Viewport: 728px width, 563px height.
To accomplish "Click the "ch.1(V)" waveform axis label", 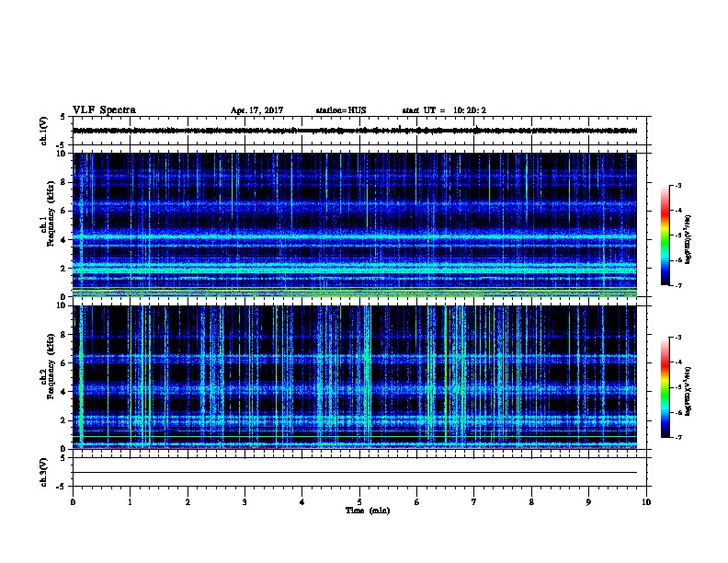I will click(x=43, y=131).
